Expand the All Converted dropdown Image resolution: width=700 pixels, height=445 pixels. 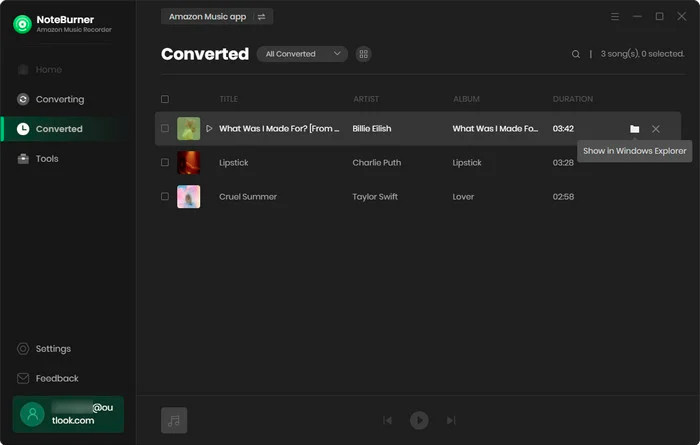click(302, 54)
